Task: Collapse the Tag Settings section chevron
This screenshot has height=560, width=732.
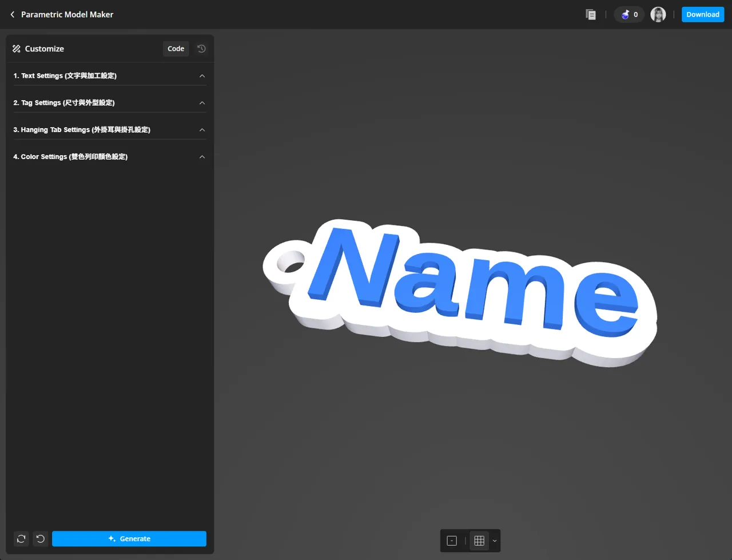Action: (202, 103)
